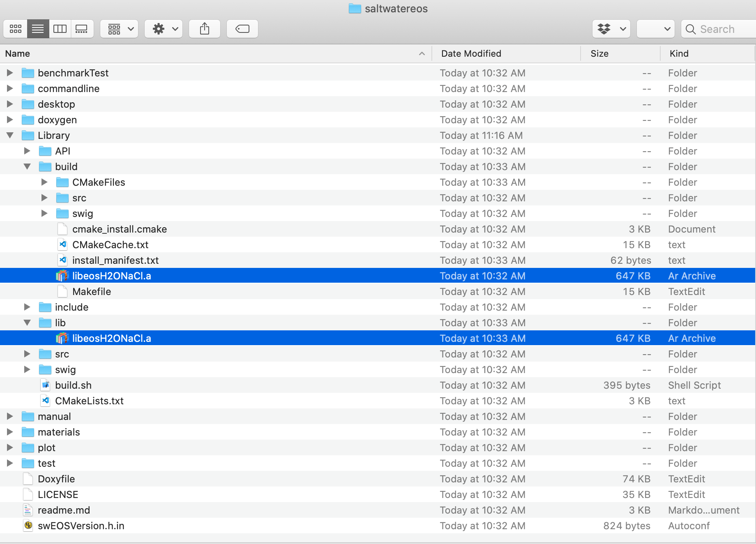756x544 pixels.
Task: Expand the CMakeFiles folder
Action: coord(44,182)
